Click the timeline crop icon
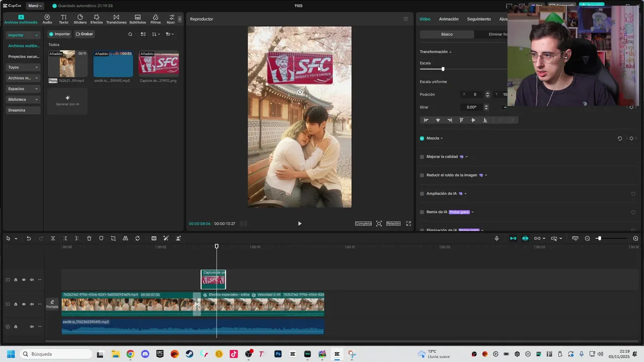Screen dimensions: 644x362 pyautogui.click(x=113, y=238)
